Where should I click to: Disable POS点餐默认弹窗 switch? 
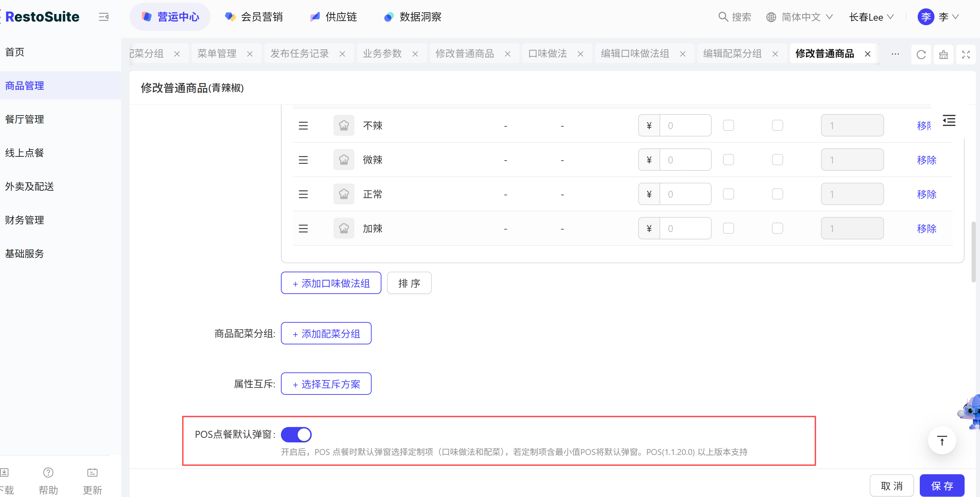point(296,434)
